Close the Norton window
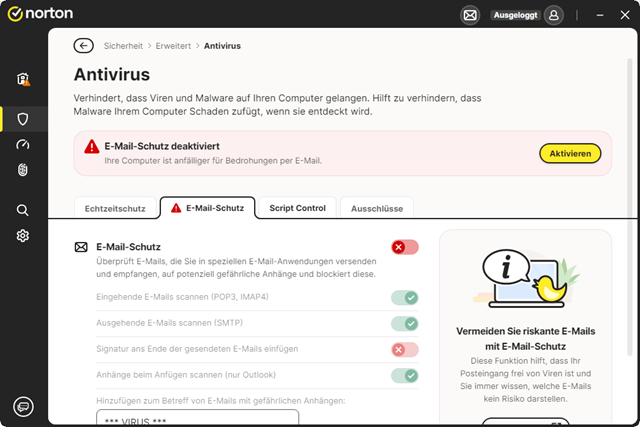The height and width of the screenshot is (427, 640). point(625,16)
